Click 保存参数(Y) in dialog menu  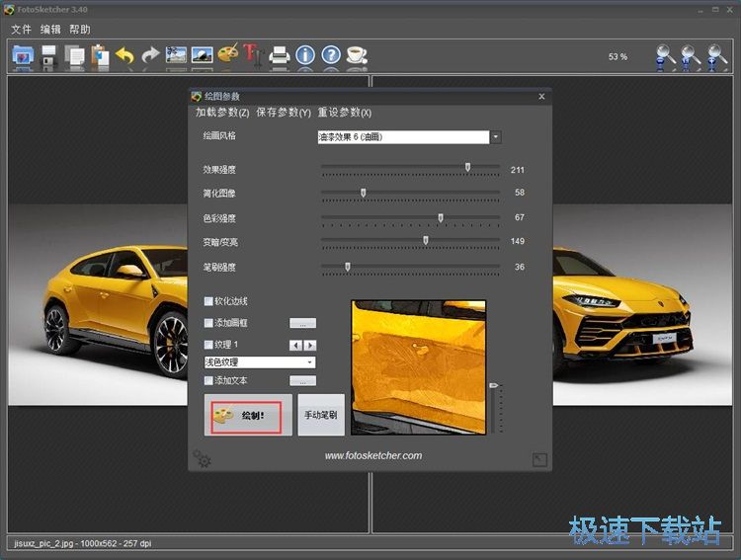[x=284, y=113]
